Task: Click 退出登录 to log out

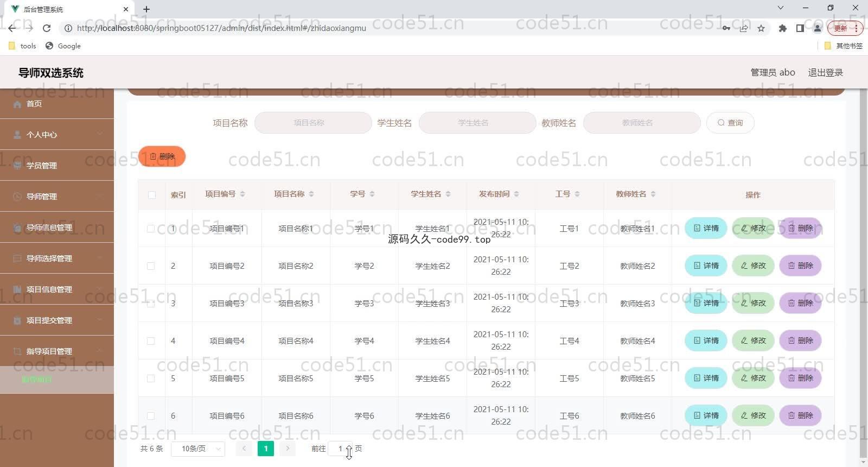Action: tap(825, 72)
